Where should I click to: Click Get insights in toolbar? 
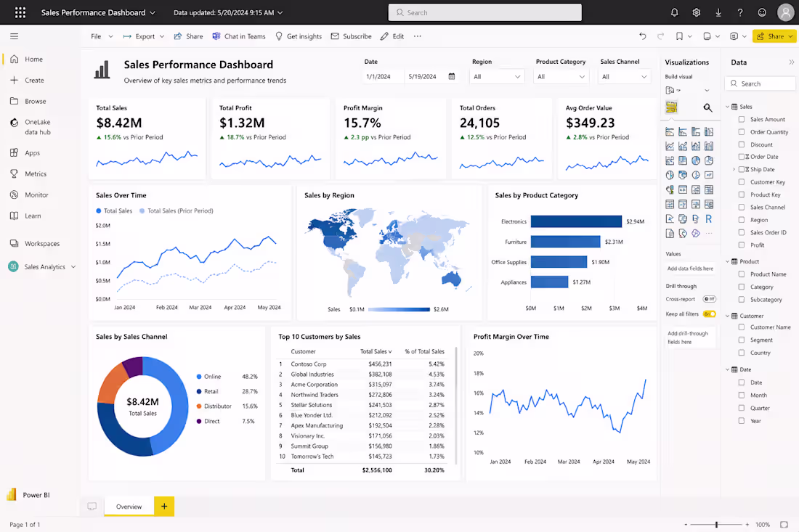299,36
